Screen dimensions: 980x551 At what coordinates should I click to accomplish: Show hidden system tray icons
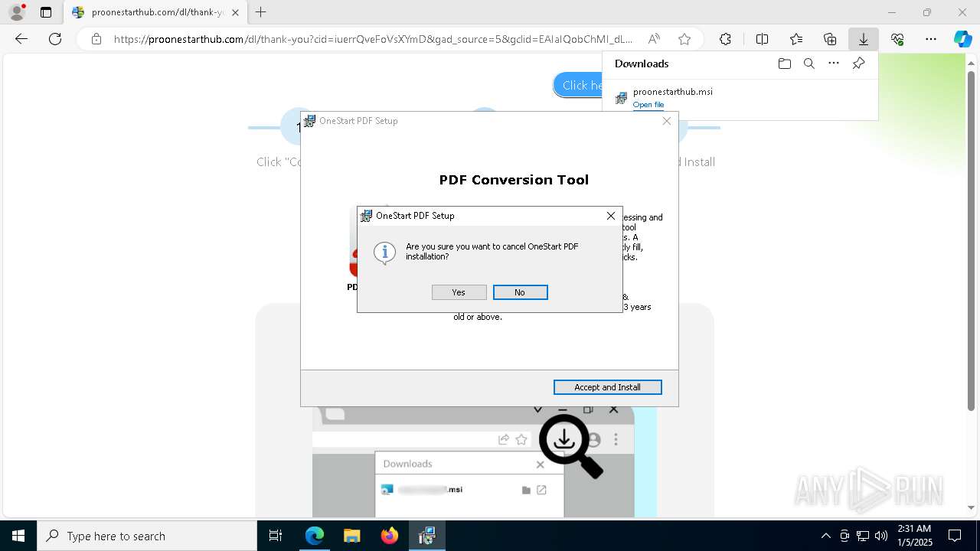click(x=825, y=536)
